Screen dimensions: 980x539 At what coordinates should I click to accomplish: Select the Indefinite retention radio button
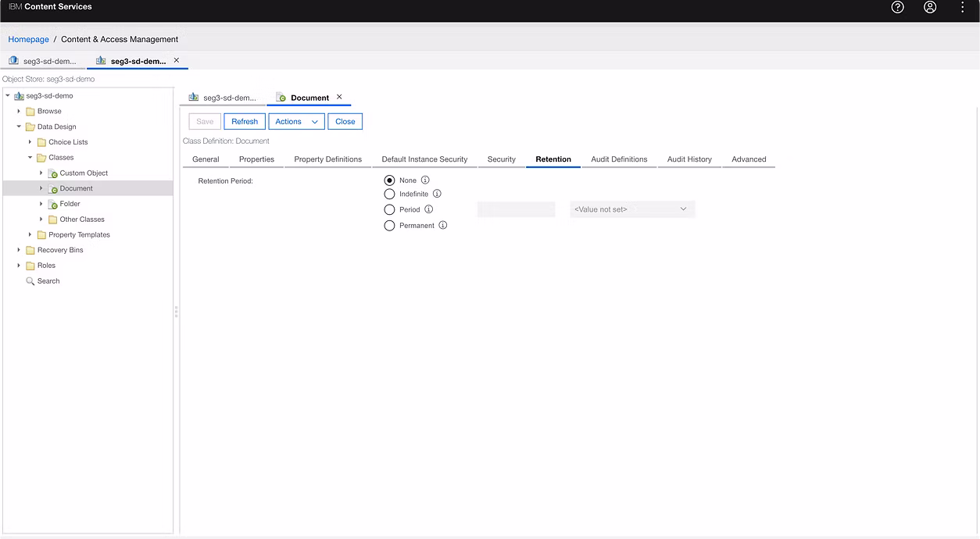389,194
